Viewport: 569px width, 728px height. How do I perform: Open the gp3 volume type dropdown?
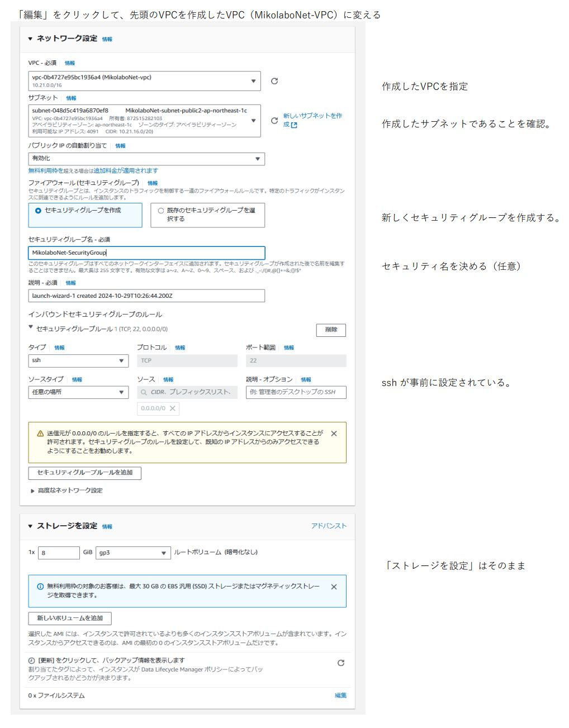tap(133, 553)
